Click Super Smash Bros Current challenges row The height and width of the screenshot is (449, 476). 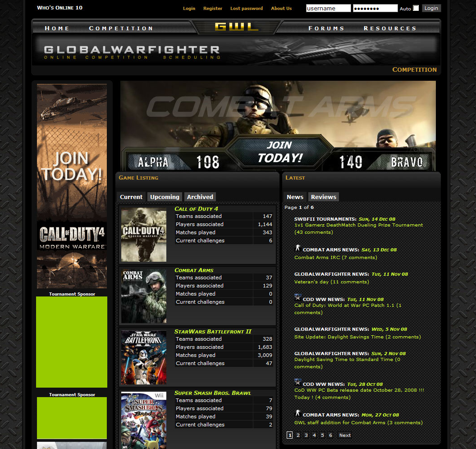224,425
